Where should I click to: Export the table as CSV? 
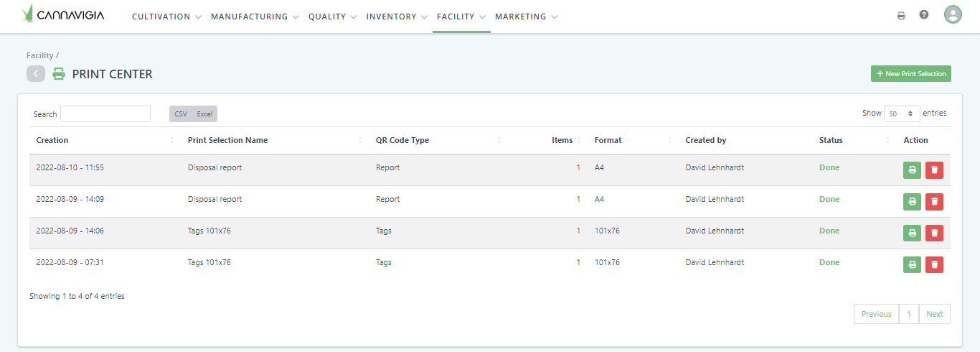click(x=181, y=114)
